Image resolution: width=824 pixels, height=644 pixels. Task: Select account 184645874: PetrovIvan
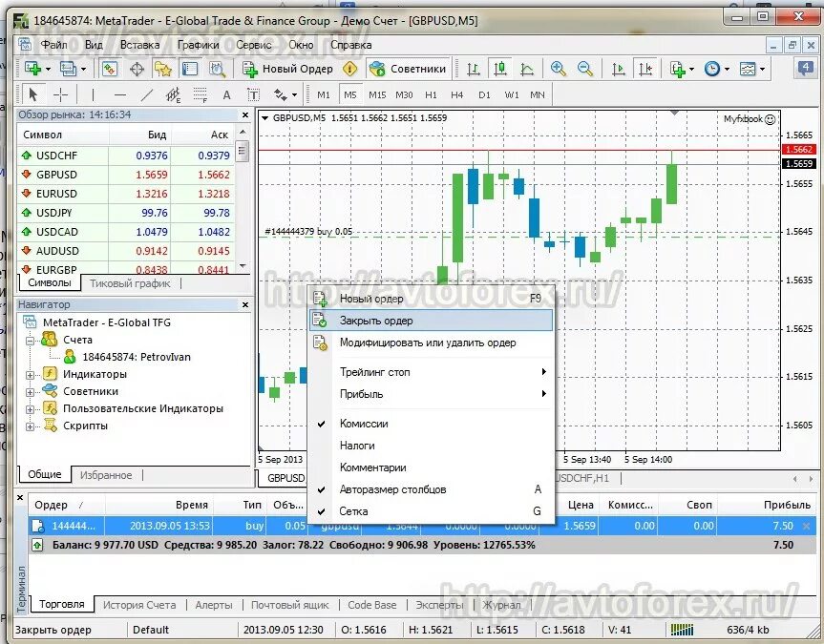137,357
